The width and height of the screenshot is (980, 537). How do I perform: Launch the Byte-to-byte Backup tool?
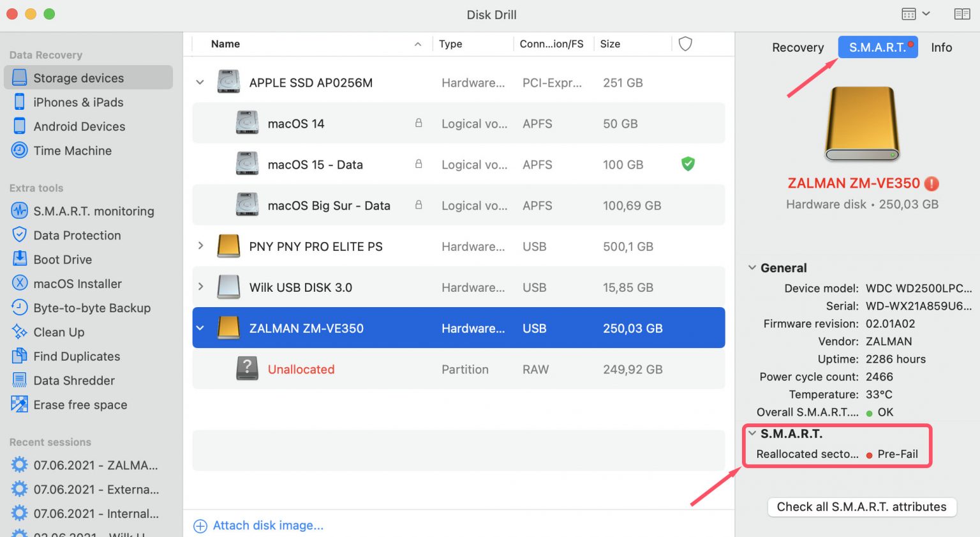pos(92,308)
